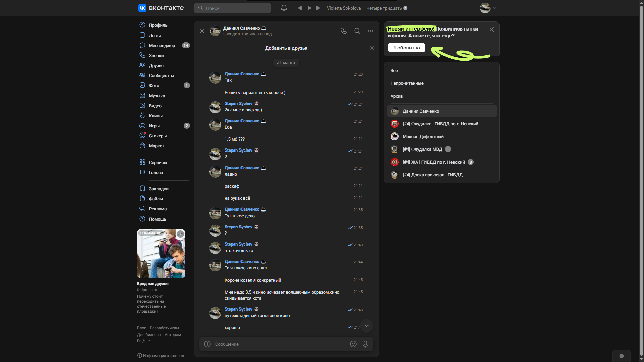Play the current track in header
The height and width of the screenshot is (362, 644).
[309, 8]
